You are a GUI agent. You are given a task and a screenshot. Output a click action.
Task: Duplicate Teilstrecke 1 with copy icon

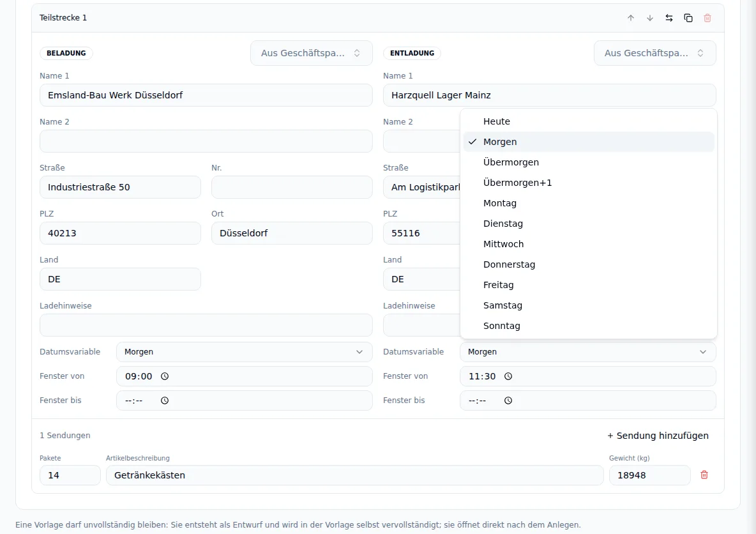click(688, 18)
